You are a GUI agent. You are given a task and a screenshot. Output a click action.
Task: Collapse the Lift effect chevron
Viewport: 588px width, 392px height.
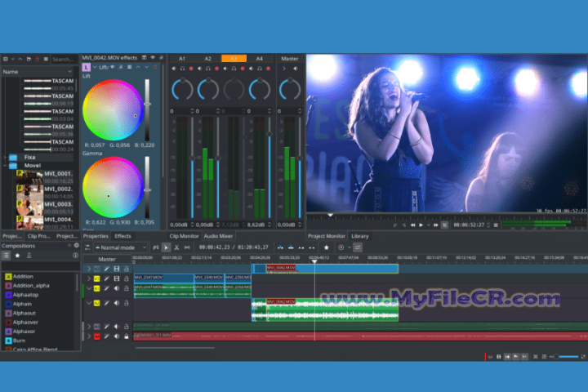(x=95, y=67)
